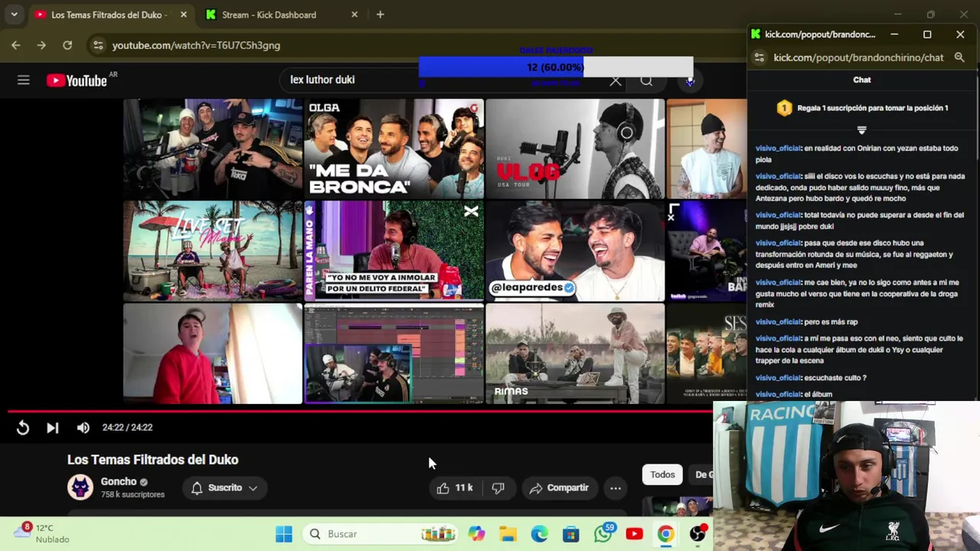The height and width of the screenshot is (551, 980).
Task: Open the red hoodie guy suggested video
Action: click(x=213, y=354)
